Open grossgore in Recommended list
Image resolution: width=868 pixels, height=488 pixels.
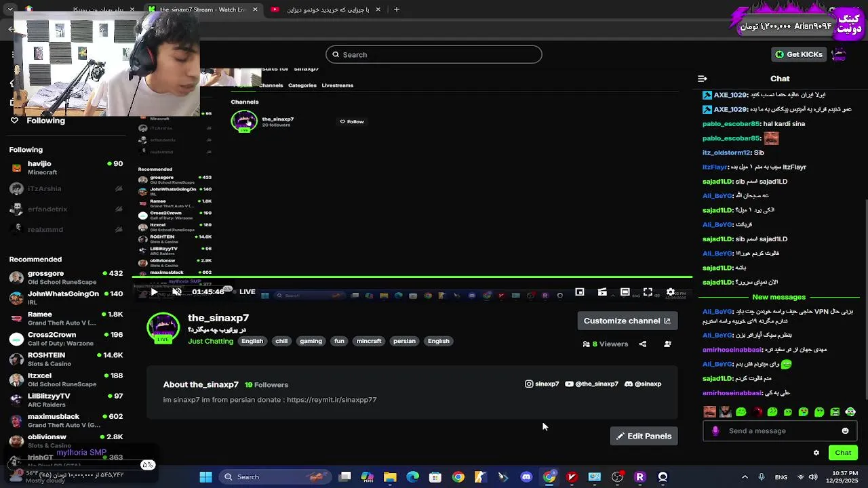[66, 277]
